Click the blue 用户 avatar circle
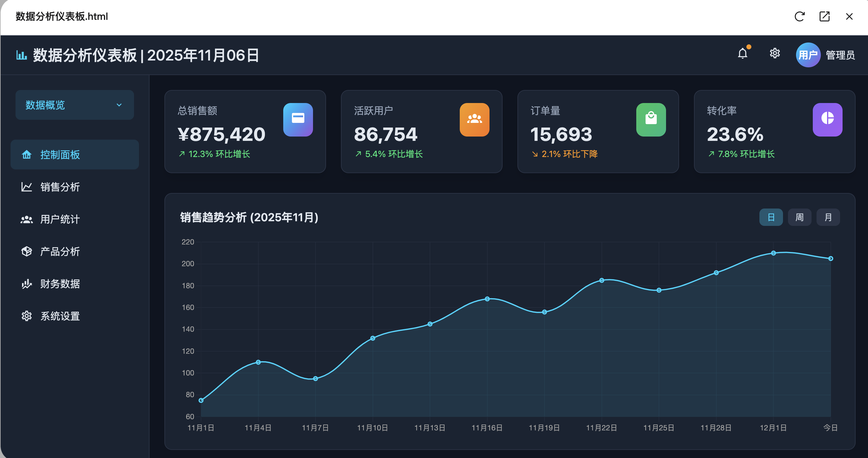This screenshot has width=868, height=458. point(808,55)
